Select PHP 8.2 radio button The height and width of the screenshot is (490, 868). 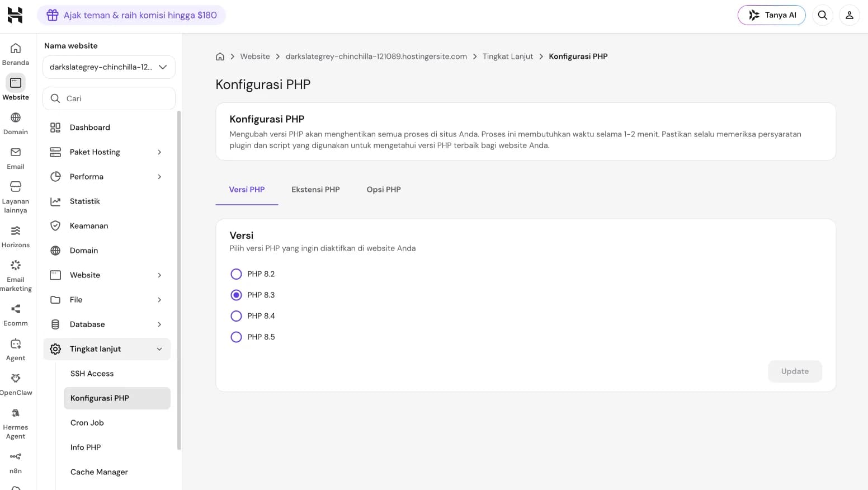tap(236, 274)
